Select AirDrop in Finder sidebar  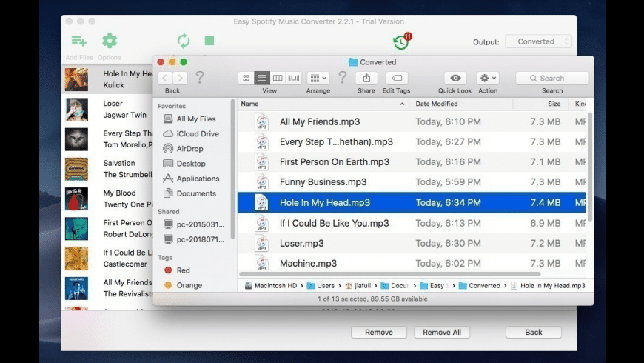[x=189, y=149]
